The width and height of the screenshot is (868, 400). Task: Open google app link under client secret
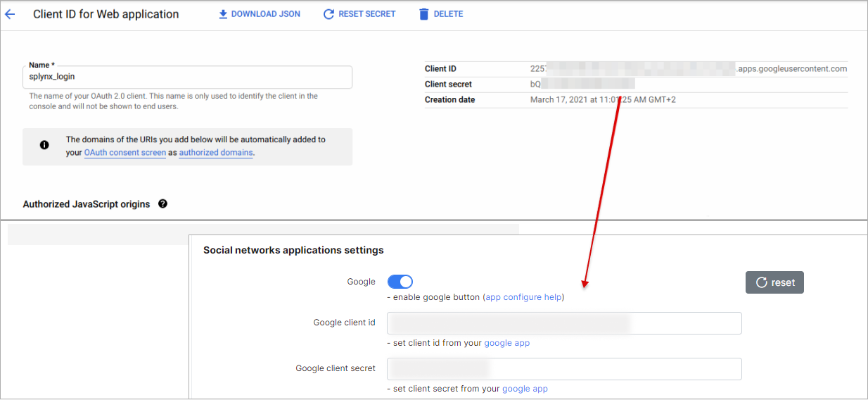(525, 389)
